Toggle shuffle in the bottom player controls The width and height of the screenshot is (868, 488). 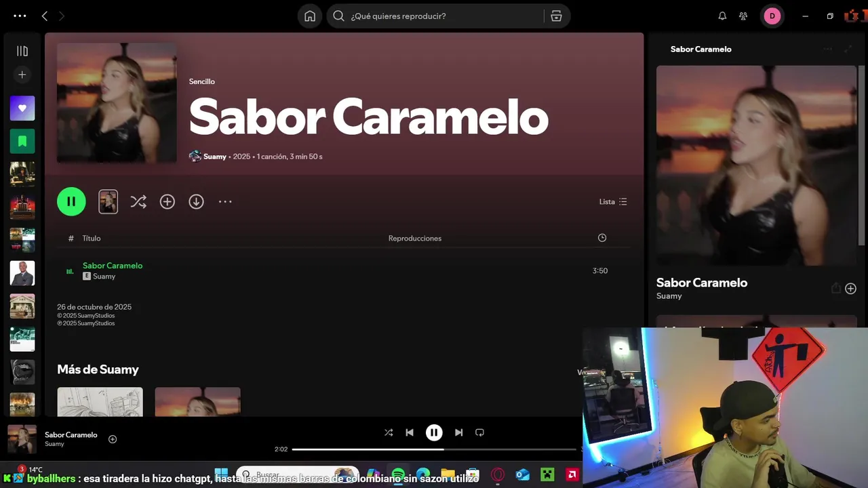pyautogui.click(x=388, y=432)
